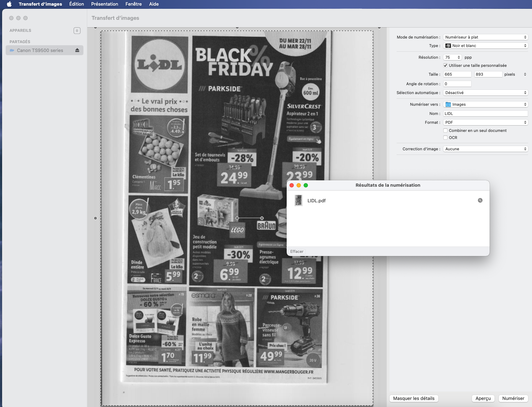Enable the OCR checkbox
Image resolution: width=532 pixels, height=407 pixels.
(x=445, y=138)
